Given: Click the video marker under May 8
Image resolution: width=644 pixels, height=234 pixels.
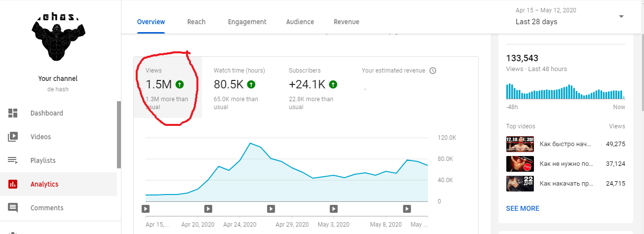Looking at the screenshot, I should click(408, 209).
